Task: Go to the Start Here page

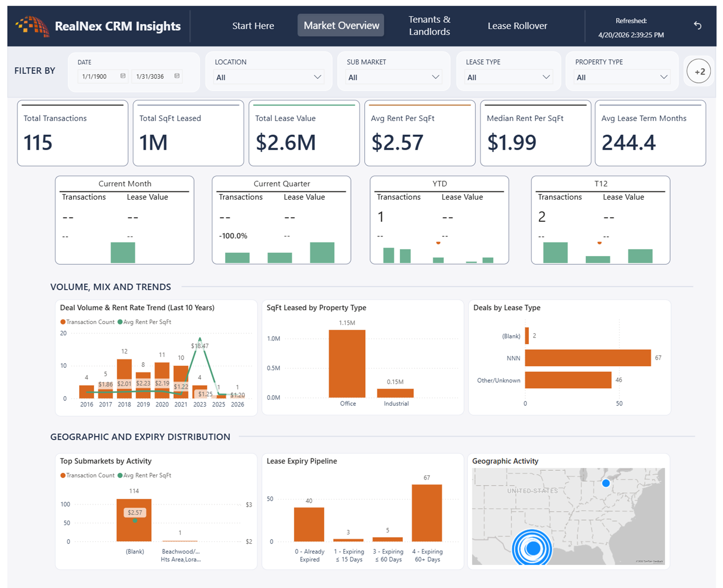Action: pos(253,26)
